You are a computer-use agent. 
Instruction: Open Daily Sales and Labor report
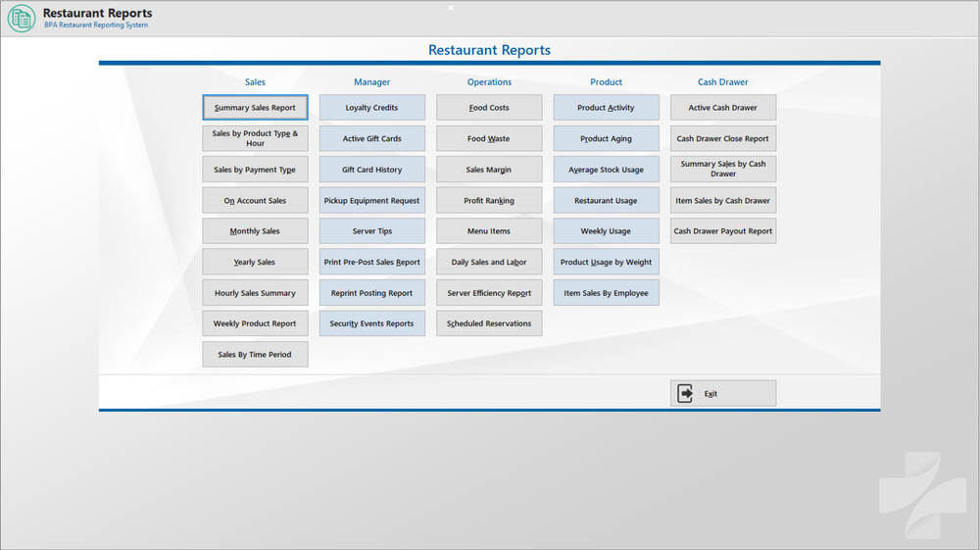point(489,263)
